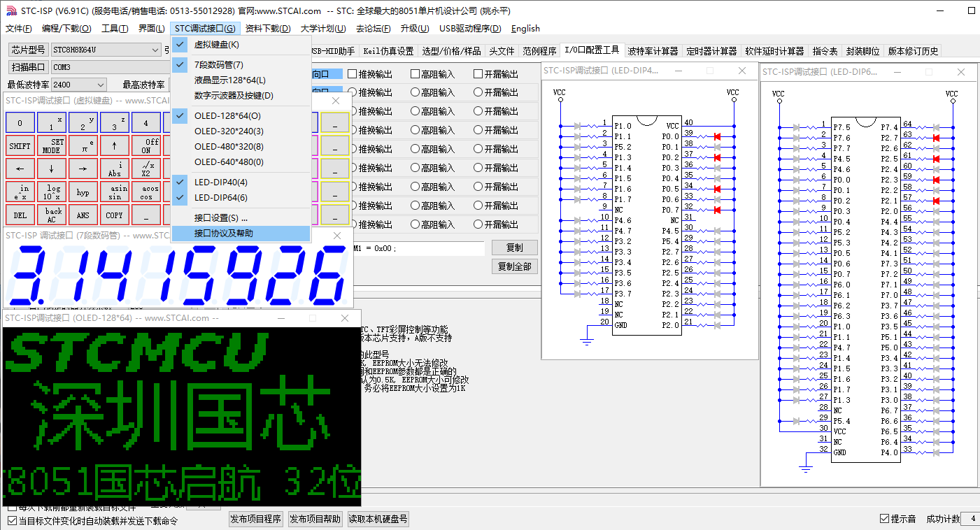This screenshot has width=980, height=530.
Task: Switch to the 定时器计算器 tab
Action: coord(711,51)
